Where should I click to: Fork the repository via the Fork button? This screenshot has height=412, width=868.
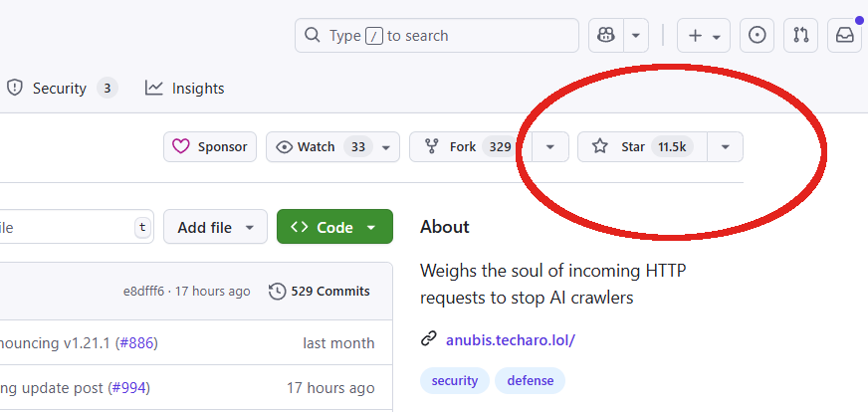pos(471,146)
